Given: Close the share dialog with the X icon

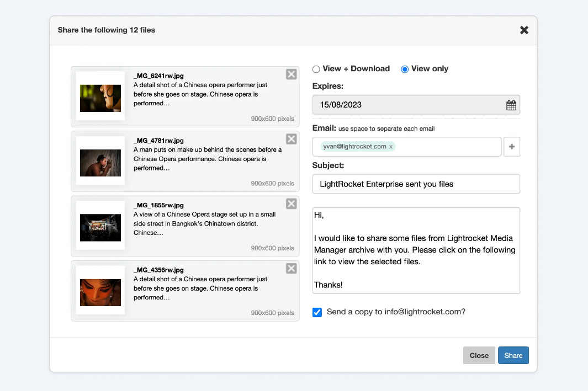Looking at the screenshot, I should click(523, 30).
